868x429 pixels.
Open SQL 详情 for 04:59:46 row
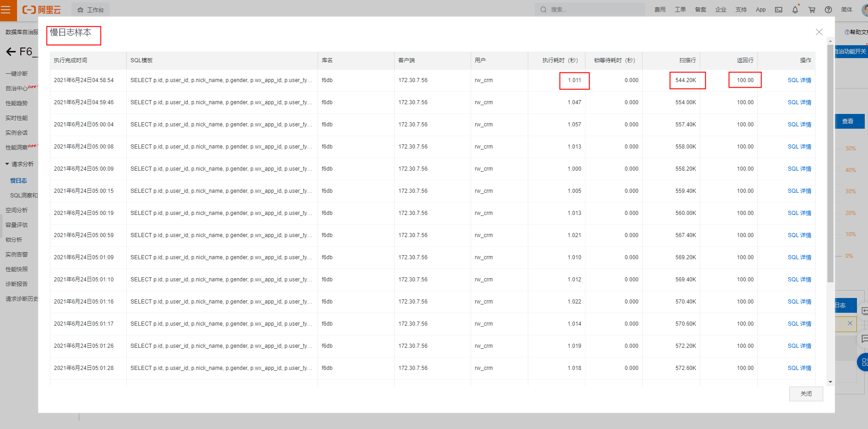[799, 102]
